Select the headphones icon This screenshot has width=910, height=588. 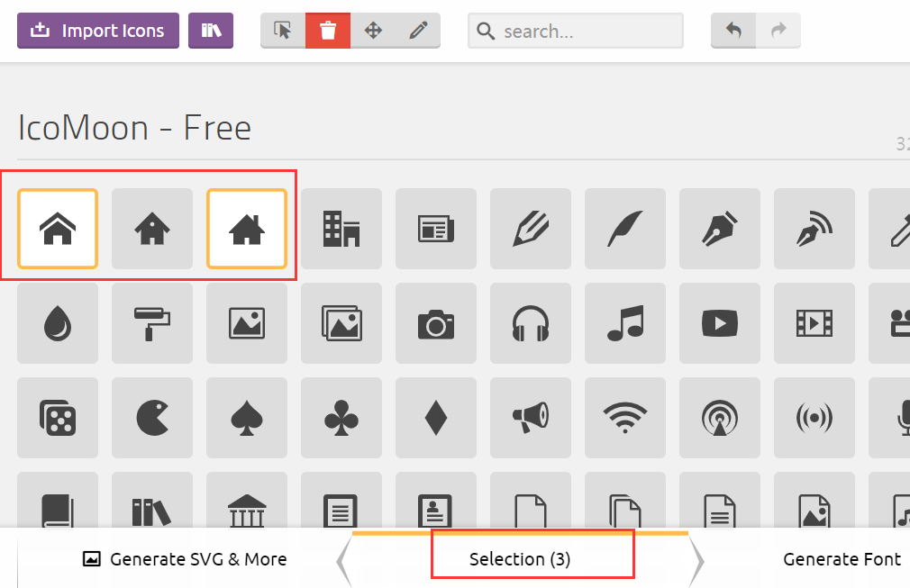coord(531,323)
